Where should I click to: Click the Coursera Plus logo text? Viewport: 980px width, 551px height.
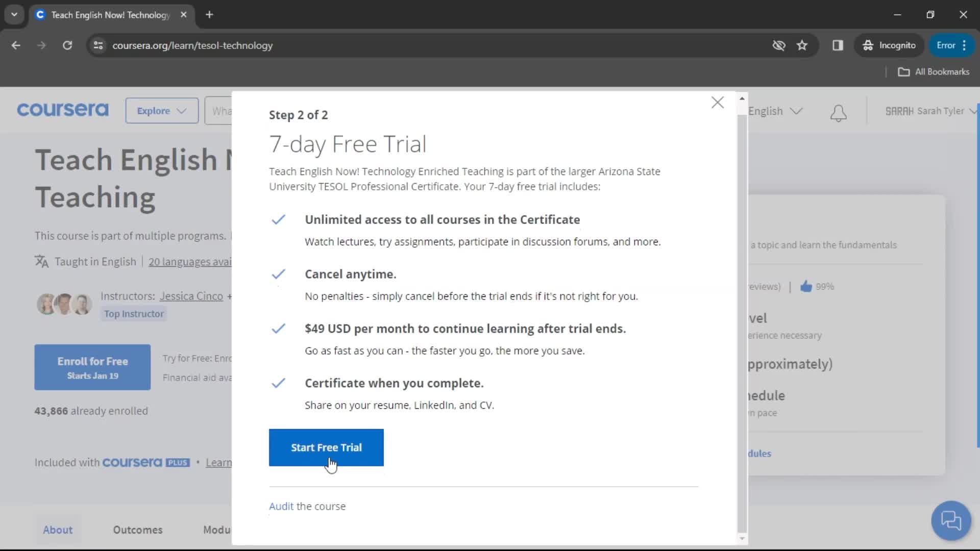coord(146,462)
